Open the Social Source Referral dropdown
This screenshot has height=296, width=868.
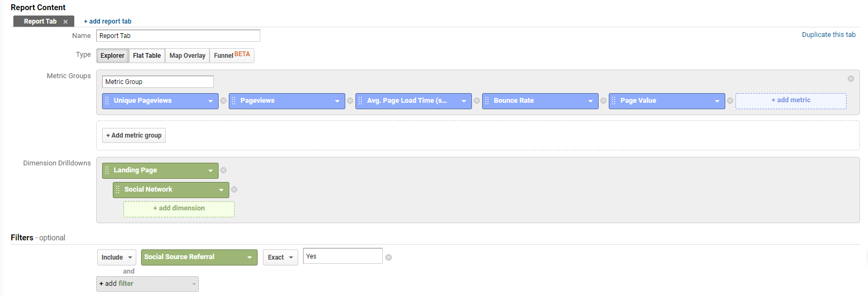[199, 257]
